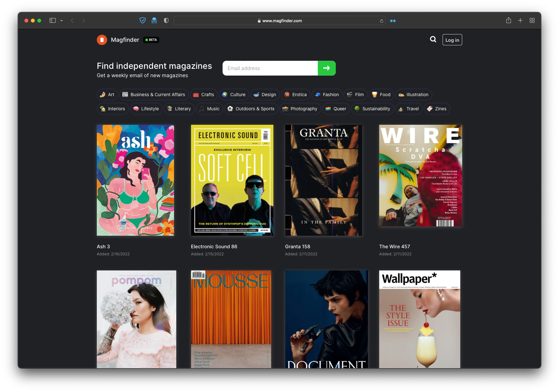Open the Queer category tag

(336, 109)
